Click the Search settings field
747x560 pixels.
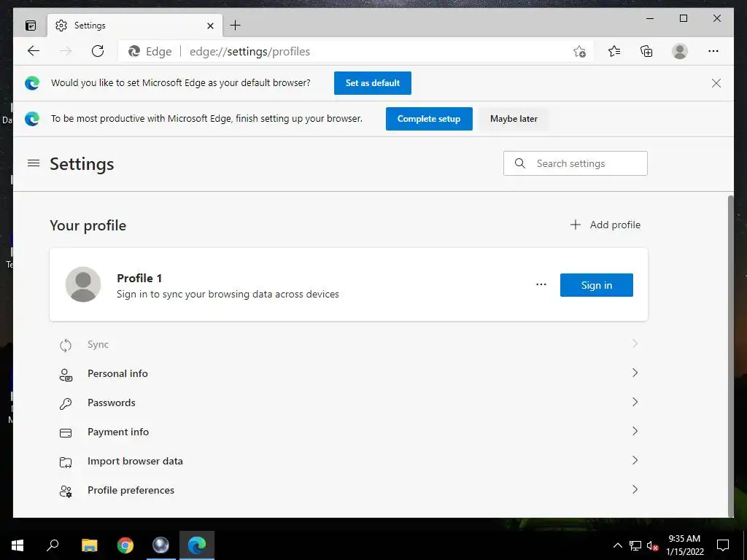click(576, 163)
